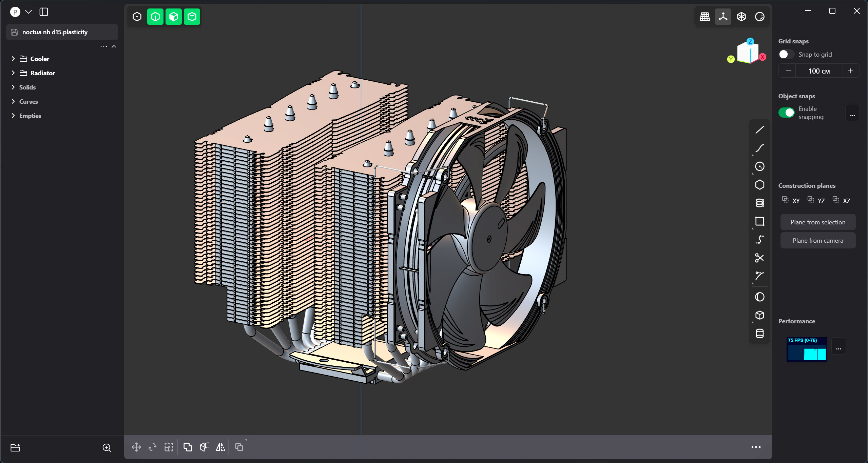Select the YZ construction plane

click(816, 201)
